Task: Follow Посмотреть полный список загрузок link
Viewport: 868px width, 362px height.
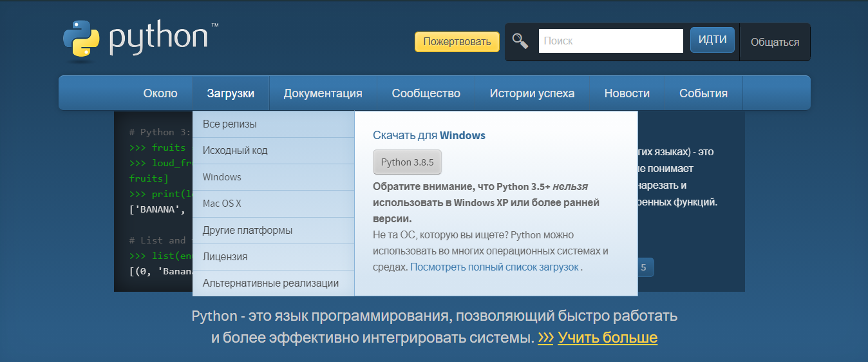Action: click(x=495, y=267)
